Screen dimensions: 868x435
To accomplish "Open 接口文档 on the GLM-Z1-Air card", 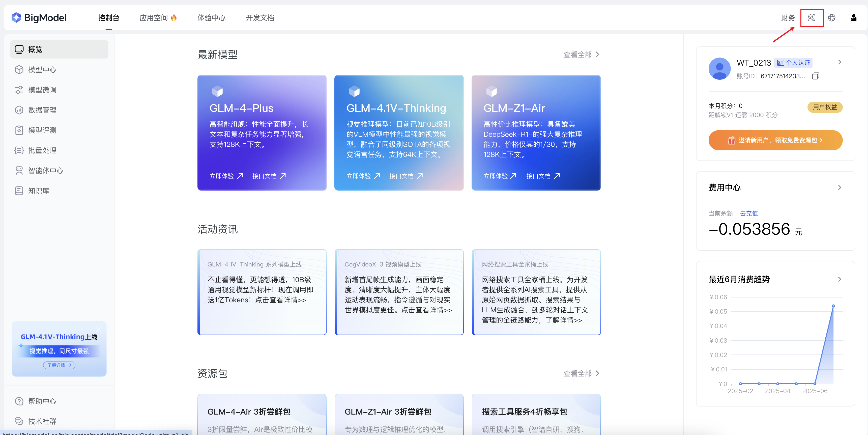I will pyautogui.click(x=543, y=176).
